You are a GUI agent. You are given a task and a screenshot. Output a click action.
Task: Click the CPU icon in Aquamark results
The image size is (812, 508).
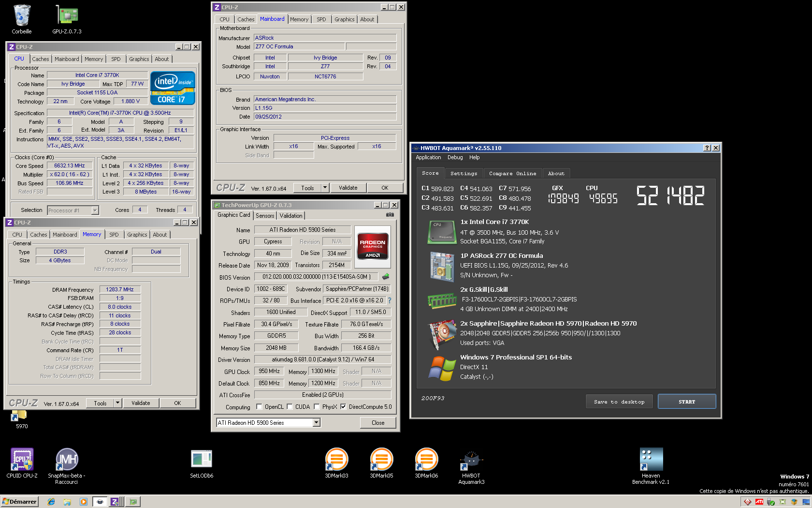click(442, 232)
